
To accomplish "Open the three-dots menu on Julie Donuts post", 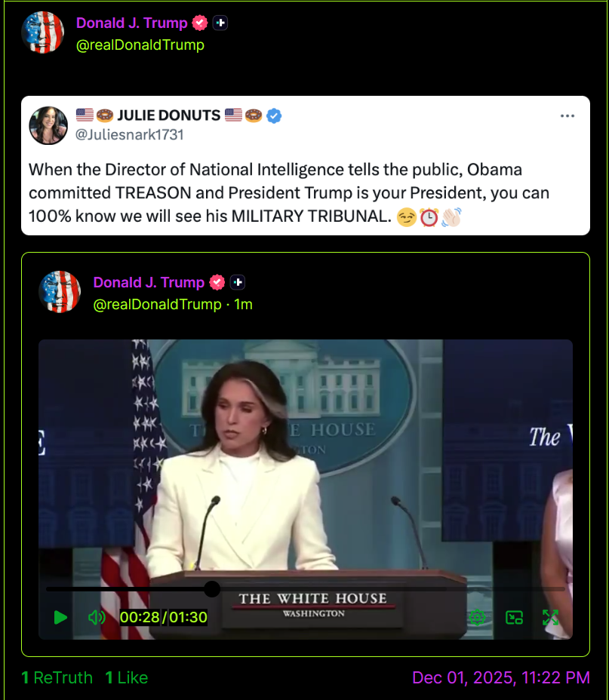I will click(567, 116).
